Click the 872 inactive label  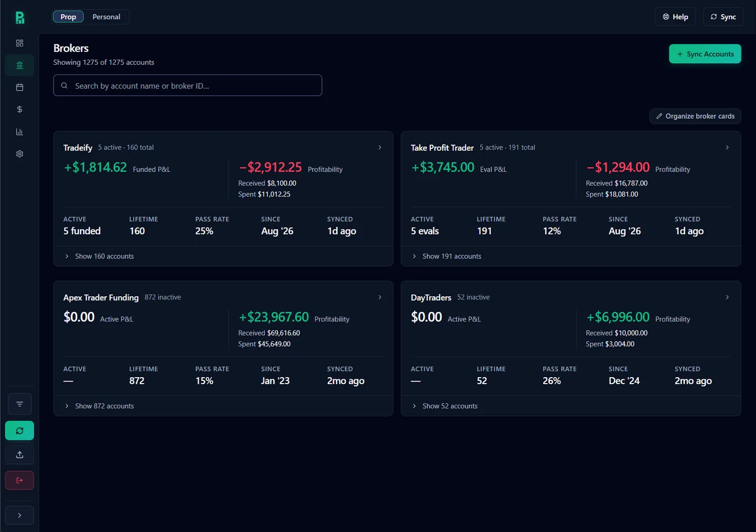point(163,297)
